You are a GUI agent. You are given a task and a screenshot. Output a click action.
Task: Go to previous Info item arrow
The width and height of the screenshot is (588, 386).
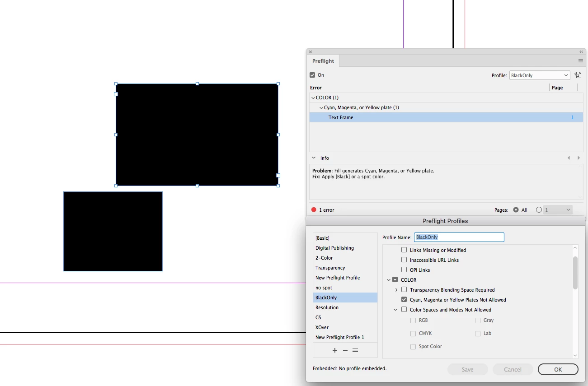click(569, 158)
